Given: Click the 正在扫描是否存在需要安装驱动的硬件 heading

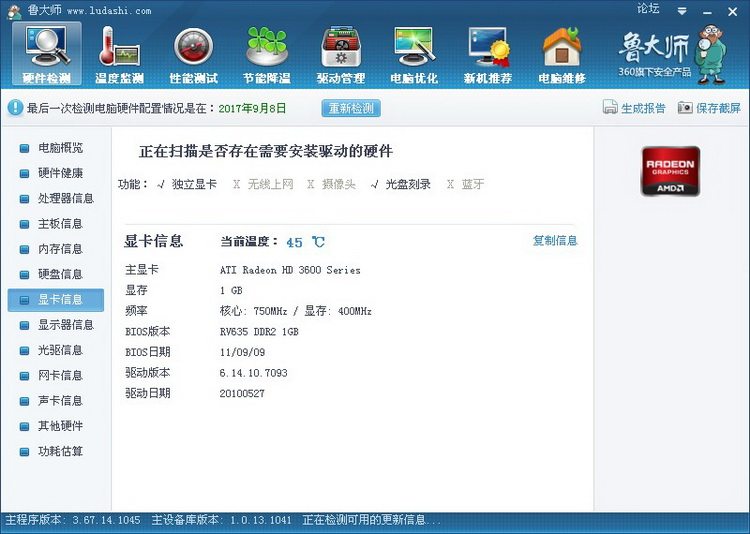Looking at the screenshot, I should [266, 152].
